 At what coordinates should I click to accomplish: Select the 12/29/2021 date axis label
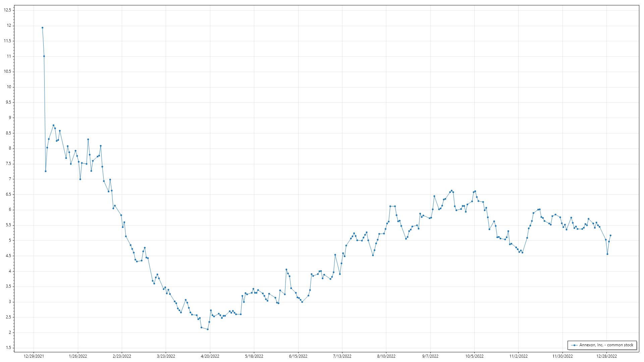click(x=34, y=356)
